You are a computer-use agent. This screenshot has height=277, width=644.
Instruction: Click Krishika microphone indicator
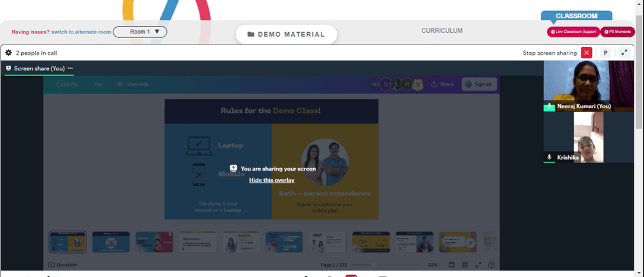coord(549,157)
